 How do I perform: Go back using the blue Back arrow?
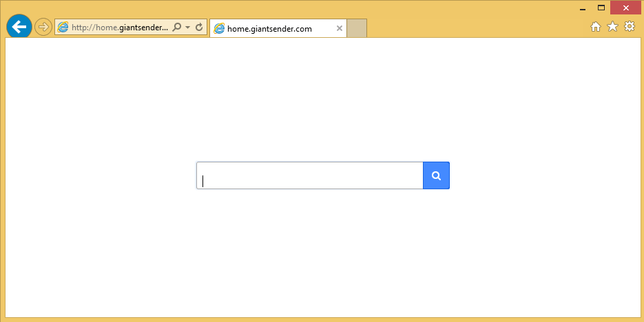[x=19, y=27]
